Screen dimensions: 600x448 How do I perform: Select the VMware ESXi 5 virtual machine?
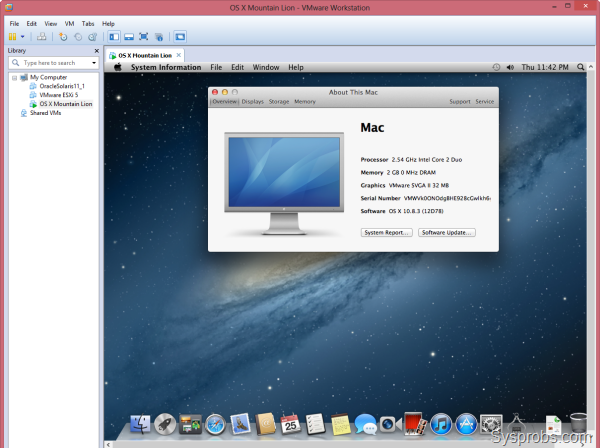[x=59, y=95]
